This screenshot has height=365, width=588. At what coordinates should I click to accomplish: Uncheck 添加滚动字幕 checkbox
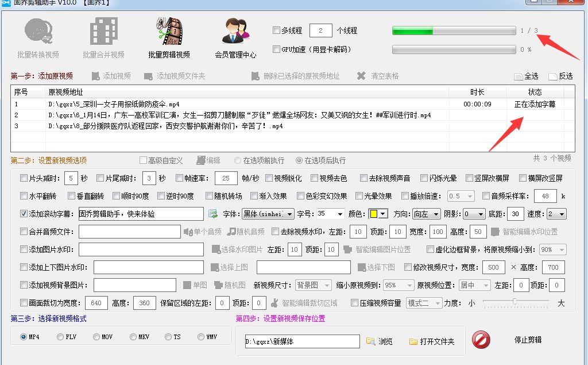pyautogui.click(x=24, y=214)
